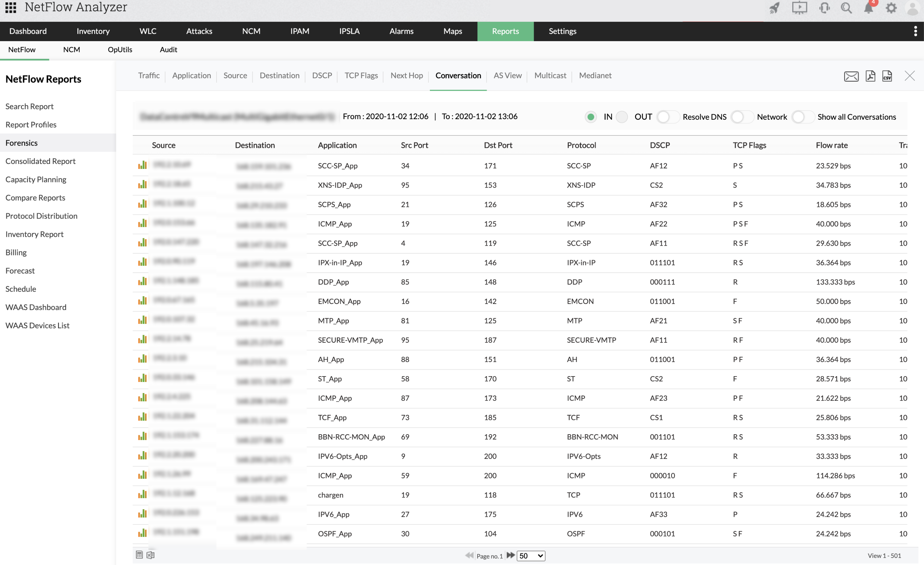Select the IN radio button
The height and width of the screenshot is (565, 924).
point(591,117)
